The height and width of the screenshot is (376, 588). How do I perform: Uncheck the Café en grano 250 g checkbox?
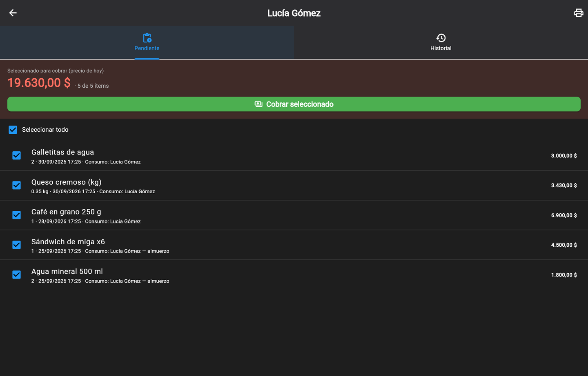tap(16, 215)
